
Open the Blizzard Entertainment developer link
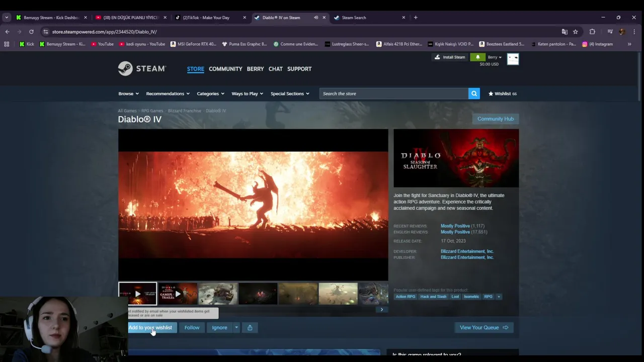click(467, 251)
